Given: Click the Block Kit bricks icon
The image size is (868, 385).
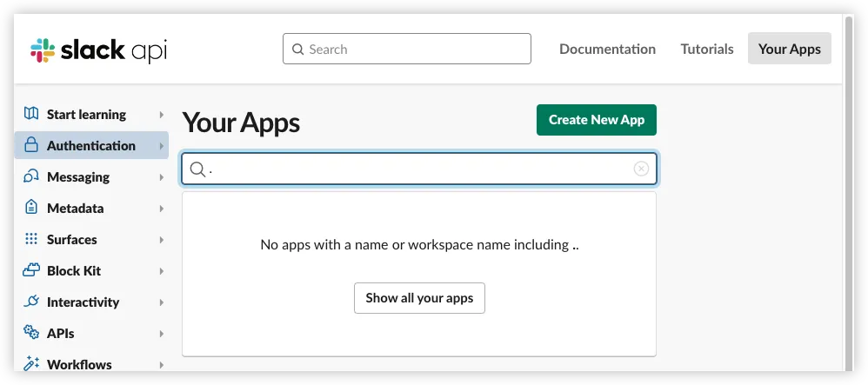Looking at the screenshot, I should [x=31, y=270].
